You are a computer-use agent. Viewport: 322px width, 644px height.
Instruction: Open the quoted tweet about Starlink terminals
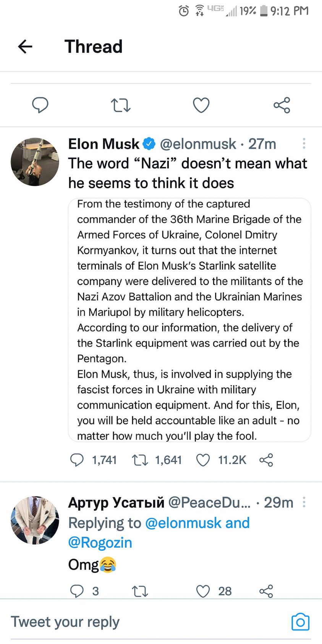pyautogui.click(x=189, y=320)
